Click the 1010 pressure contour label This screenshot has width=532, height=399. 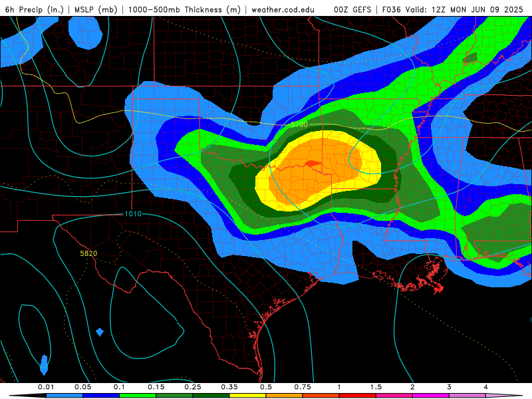133,213
